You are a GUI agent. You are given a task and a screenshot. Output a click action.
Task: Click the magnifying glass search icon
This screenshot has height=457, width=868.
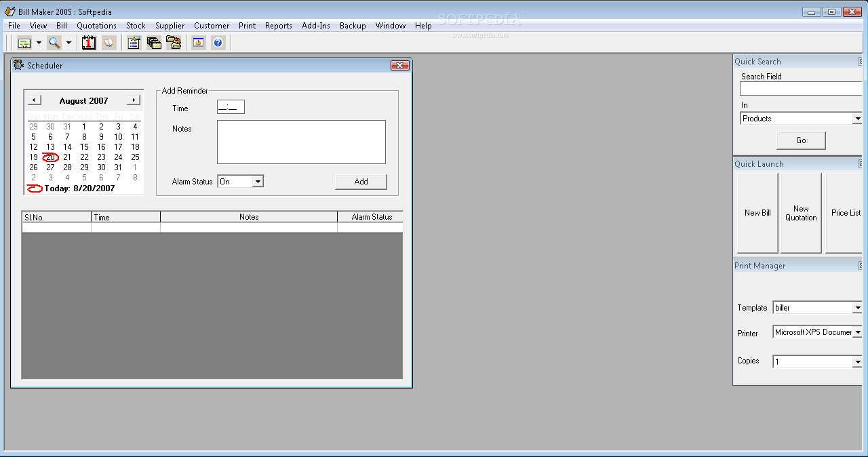point(54,43)
